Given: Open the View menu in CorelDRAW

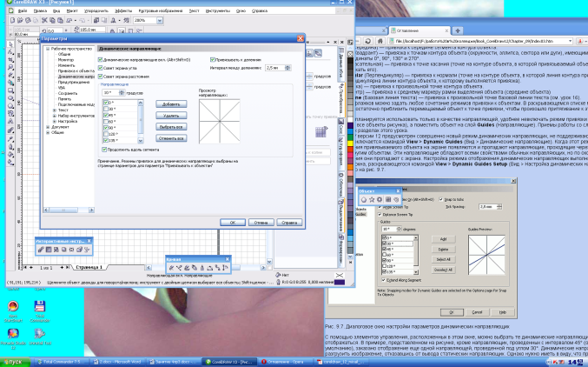Looking at the screenshot, I should (x=56, y=11).
